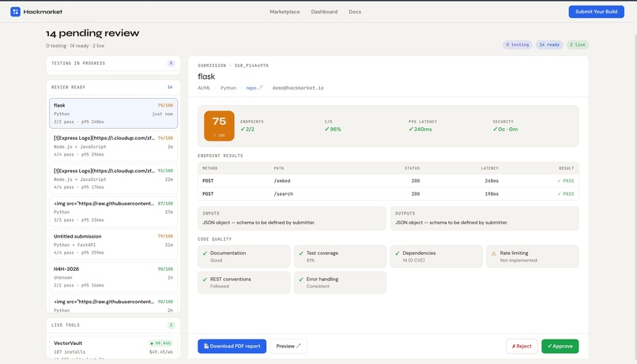Click the SUB_P14A497A submission ID
The height and width of the screenshot is (364, 637).
251,66
